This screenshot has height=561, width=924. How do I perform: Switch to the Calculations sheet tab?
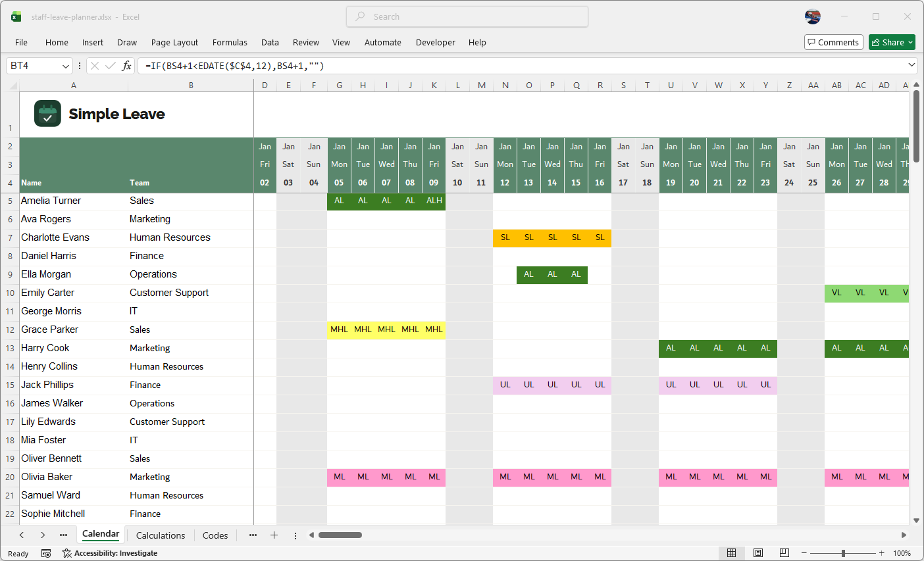[x=161, y=535]
